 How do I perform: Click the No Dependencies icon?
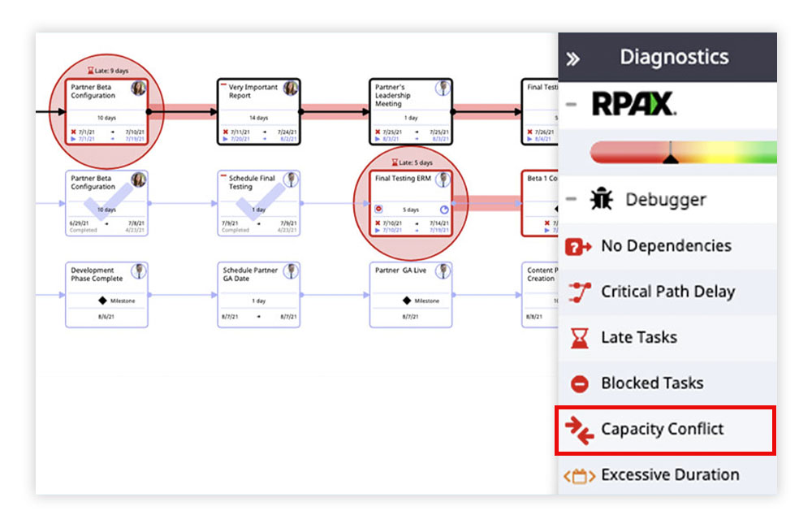coord(577,246)
